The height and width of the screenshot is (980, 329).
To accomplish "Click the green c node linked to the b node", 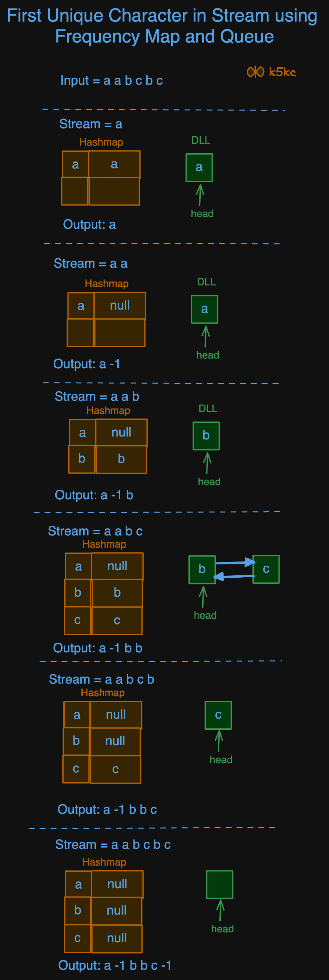I will 266,569.
